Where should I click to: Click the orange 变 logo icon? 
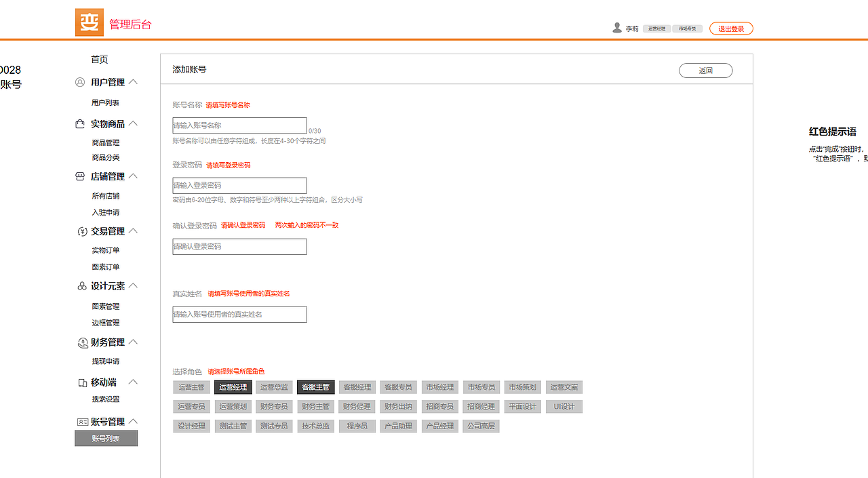pos(90,22)
